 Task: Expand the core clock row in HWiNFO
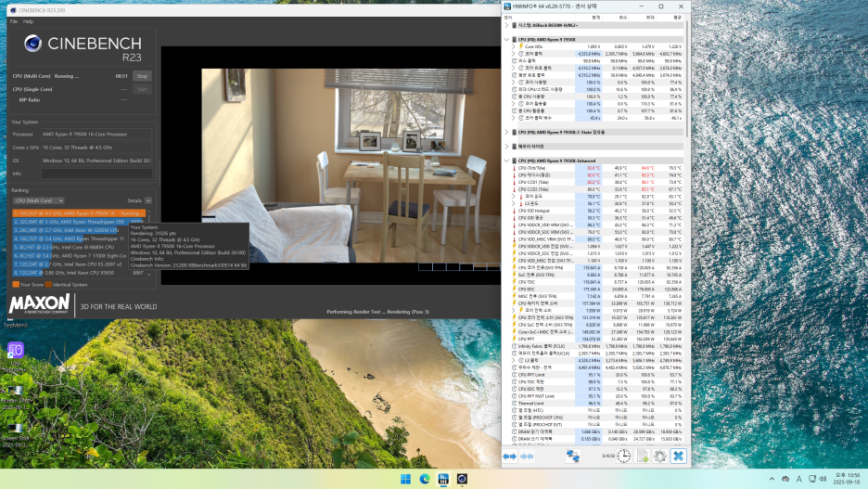(x=514, y=54)
